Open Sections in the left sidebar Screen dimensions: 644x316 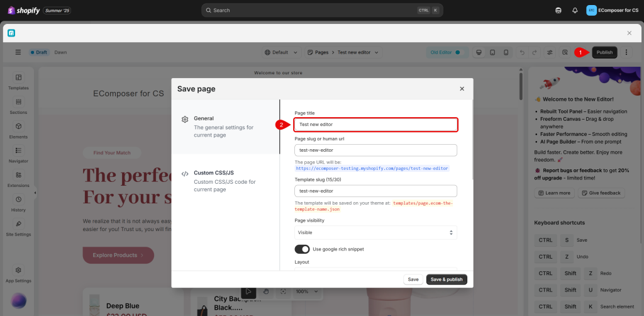(18, 106)
